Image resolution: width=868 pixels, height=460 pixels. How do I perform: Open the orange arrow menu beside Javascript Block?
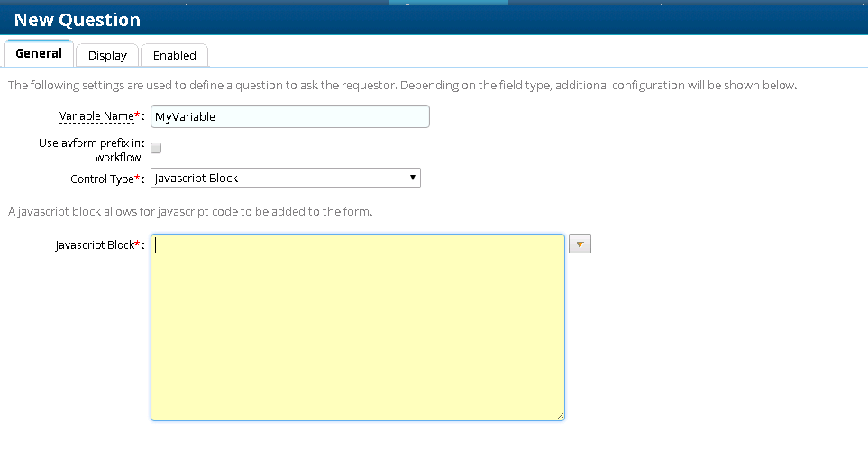(580, 244)
